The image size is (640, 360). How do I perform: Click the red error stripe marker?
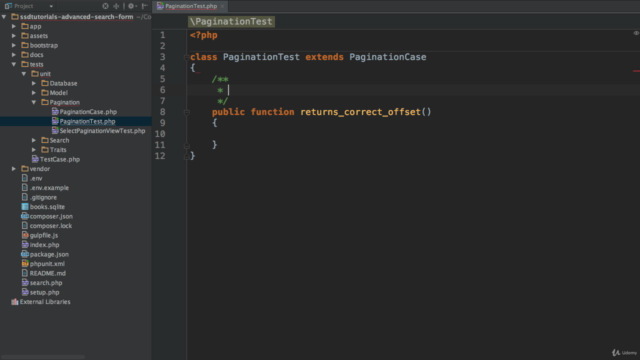636,71
